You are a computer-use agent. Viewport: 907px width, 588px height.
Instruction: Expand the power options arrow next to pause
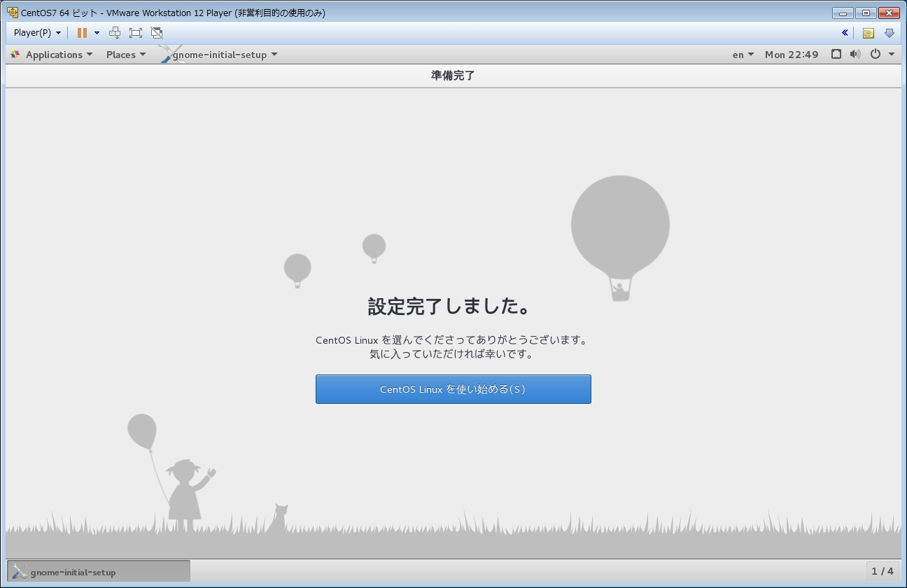[x=97, y=33]
